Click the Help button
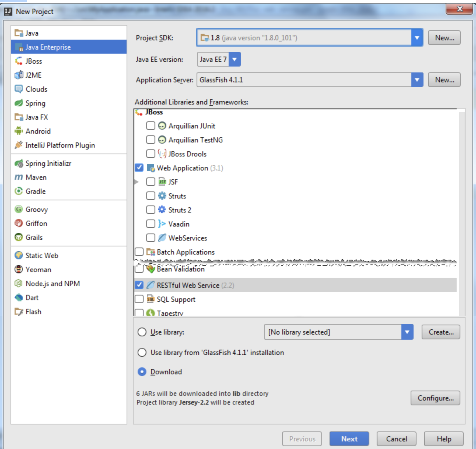The width and height of the screenshot is (476, 449). click(x=444, y=439)
